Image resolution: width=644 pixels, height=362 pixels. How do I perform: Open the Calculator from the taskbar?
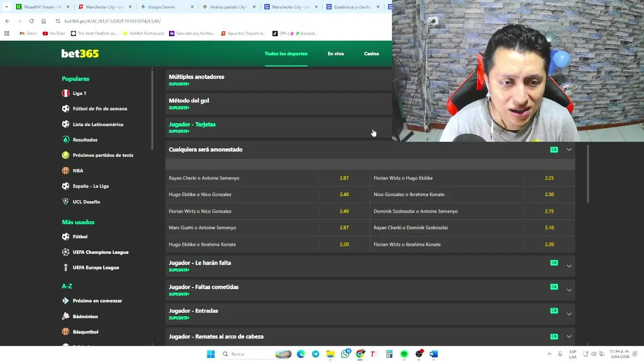(389, 354)
